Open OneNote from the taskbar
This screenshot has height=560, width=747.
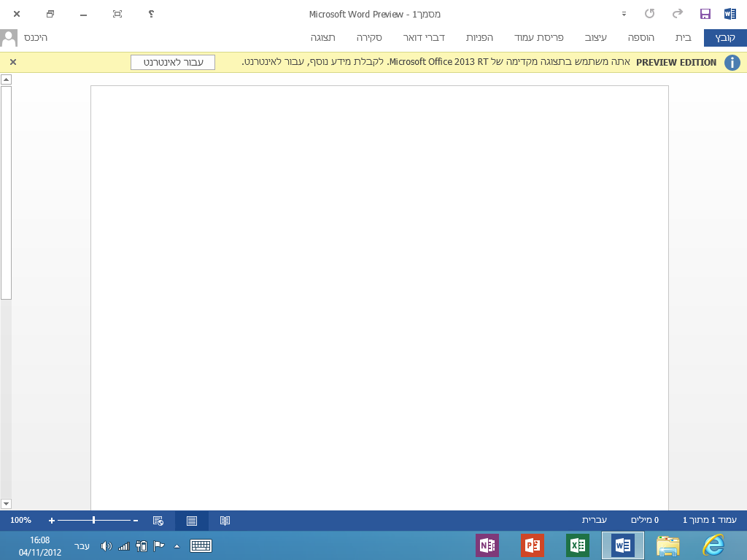tap(487, 545)
